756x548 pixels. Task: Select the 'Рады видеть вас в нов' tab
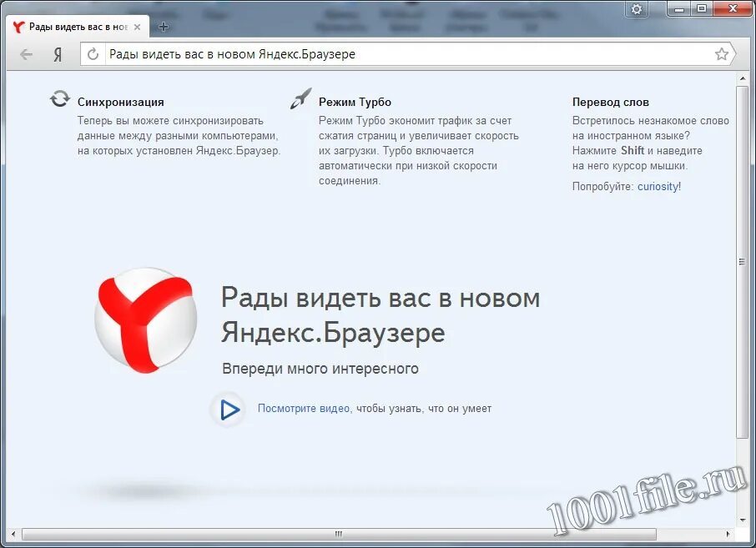78,27
